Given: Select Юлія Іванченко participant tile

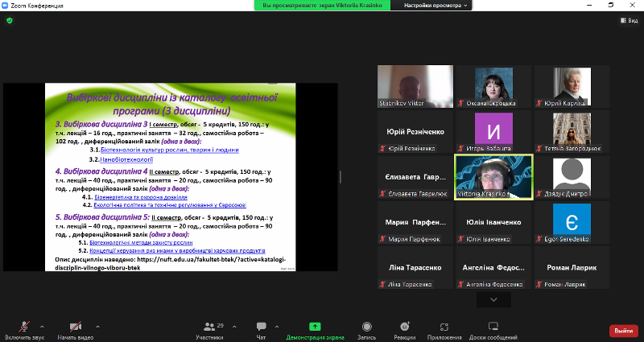Looking at the screenshot, I should (493, 222).
